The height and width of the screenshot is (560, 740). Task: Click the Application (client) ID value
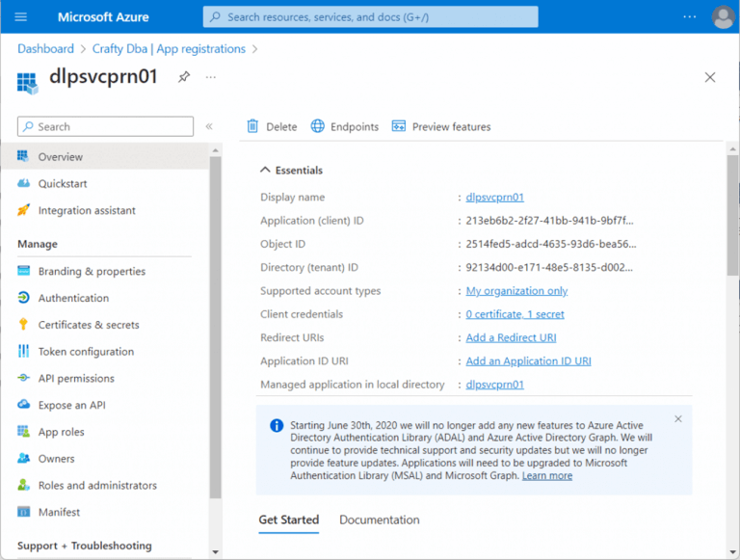(x=550, y=221)
